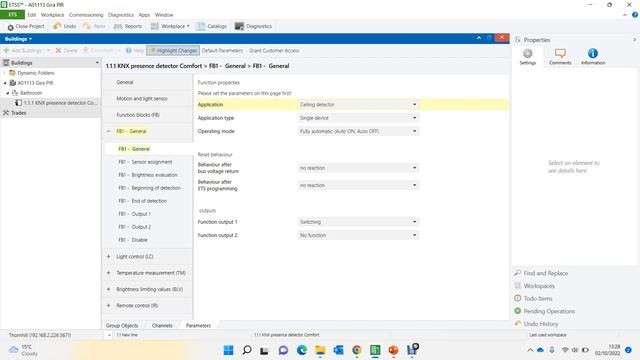Image resolution: width=640 pixels, height=360 pixels.
Task: Open the Operating mode dropdown
Action: tap(358, 131)
